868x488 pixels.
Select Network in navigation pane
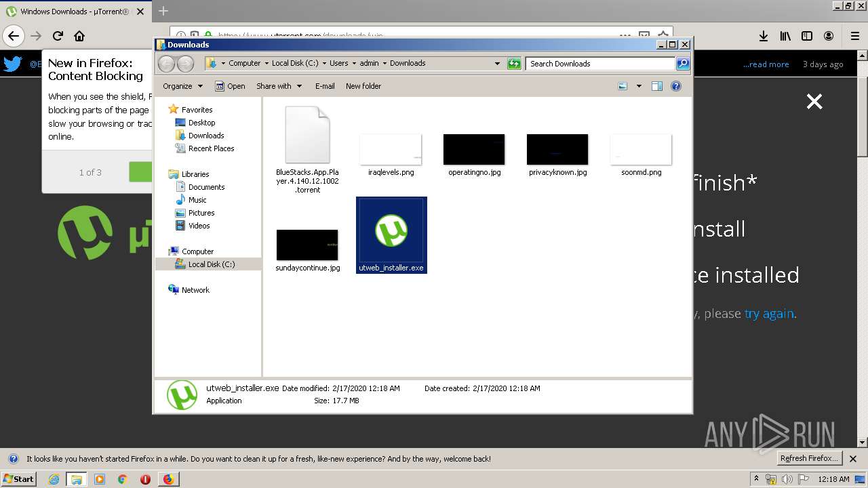click(195, 290)
